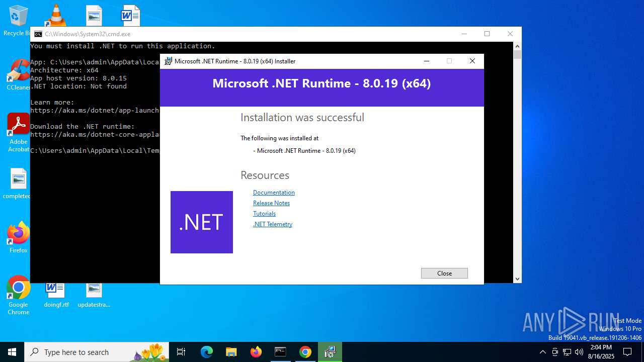Click "App host version: 8.0.15" line

[x=78, y=78]
